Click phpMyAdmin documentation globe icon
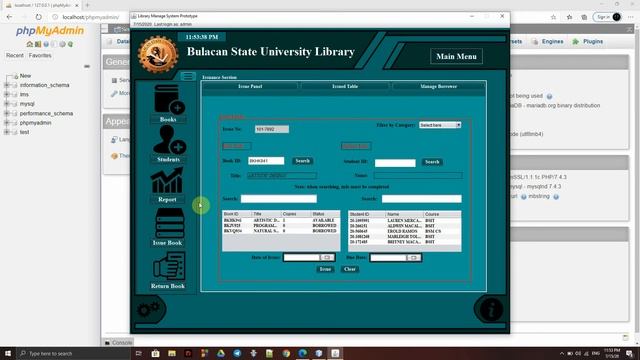This screenshot has width=640, height=360. point(46,44)
